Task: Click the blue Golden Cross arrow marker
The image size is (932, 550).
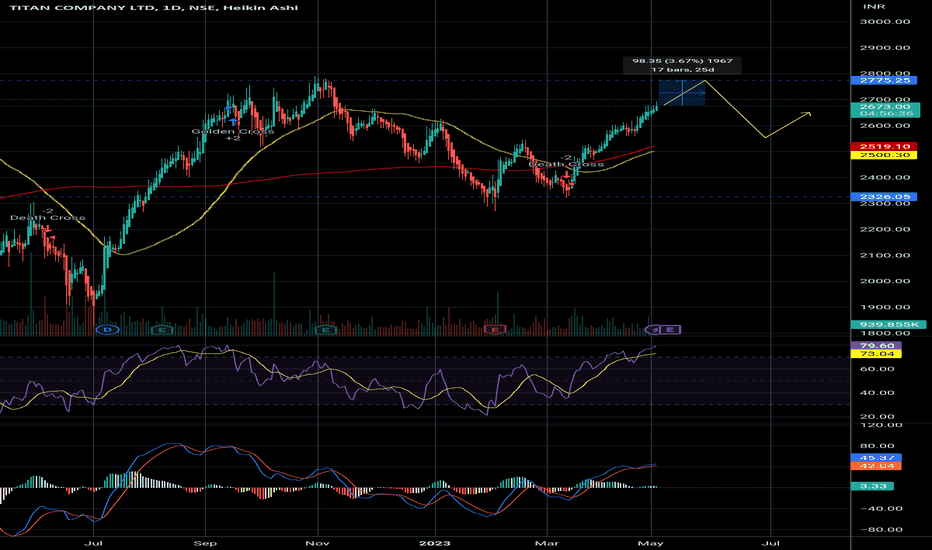Action: click(232, 120)
